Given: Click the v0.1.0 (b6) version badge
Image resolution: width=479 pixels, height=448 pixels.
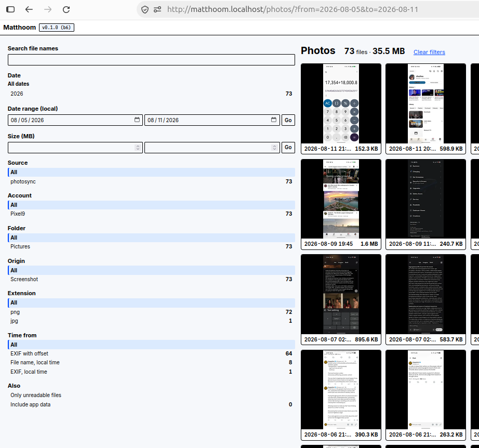Looking at the screenshot, I should (x=57, y=28).
